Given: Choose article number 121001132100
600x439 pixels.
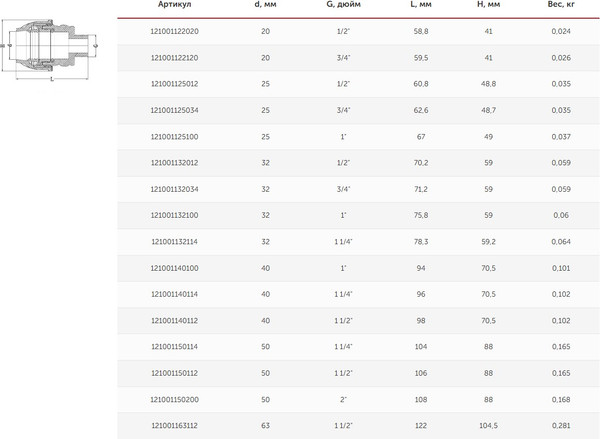Looking at the screenshot, I should (x=175, y=214).
